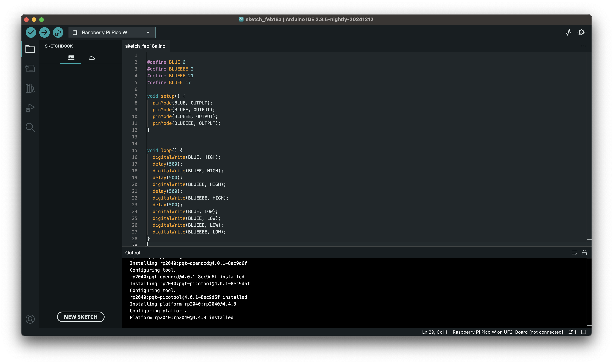Image resolution: width=613 pixels, height=364 pixels.
Task: Click the editor vertical scrollbar
Action: pos(589,149)
